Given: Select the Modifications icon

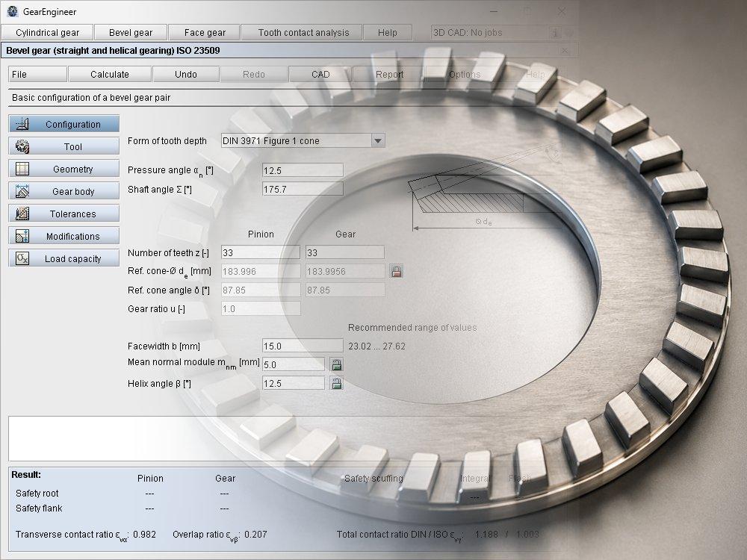Looking at the screenshot, I should coord(22,236).
